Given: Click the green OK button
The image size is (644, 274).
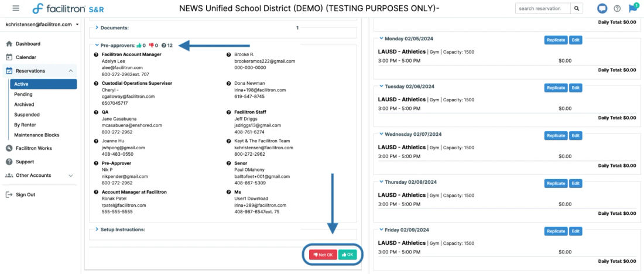Looking at the screenshot, I should (347, 255).
